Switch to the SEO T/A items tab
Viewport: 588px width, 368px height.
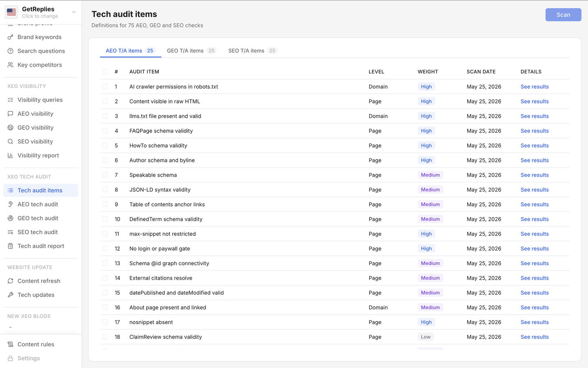(x=253, y=51)
